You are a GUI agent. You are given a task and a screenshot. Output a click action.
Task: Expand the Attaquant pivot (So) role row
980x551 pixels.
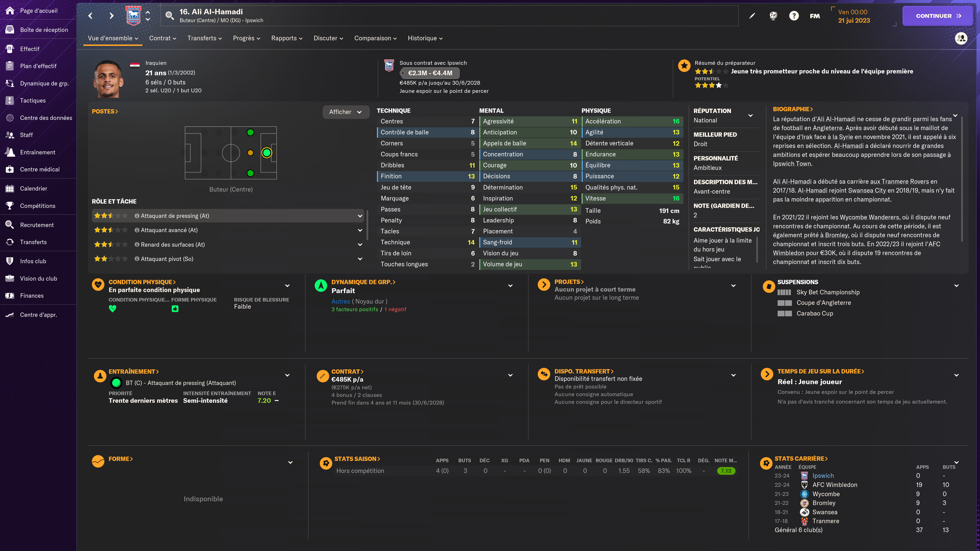360,259
